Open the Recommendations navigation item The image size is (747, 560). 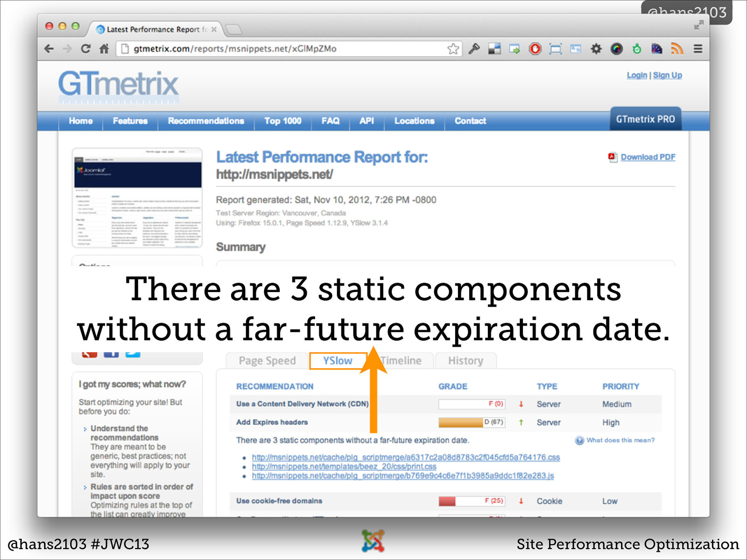click(x=206, y=121)
